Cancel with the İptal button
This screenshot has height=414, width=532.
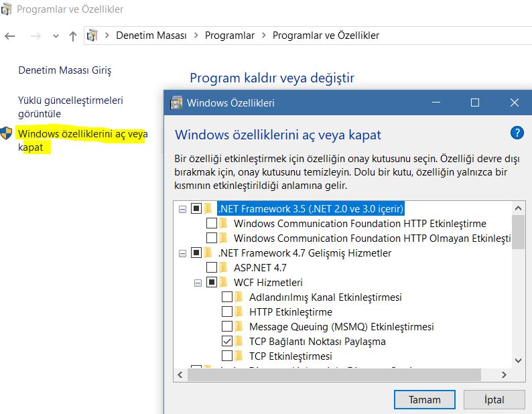(494, 400)
